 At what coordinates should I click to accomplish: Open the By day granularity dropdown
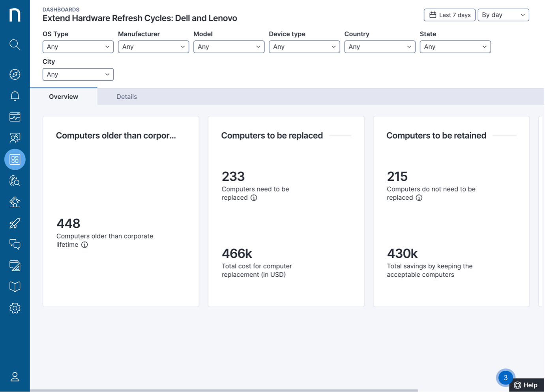[503, 15]
